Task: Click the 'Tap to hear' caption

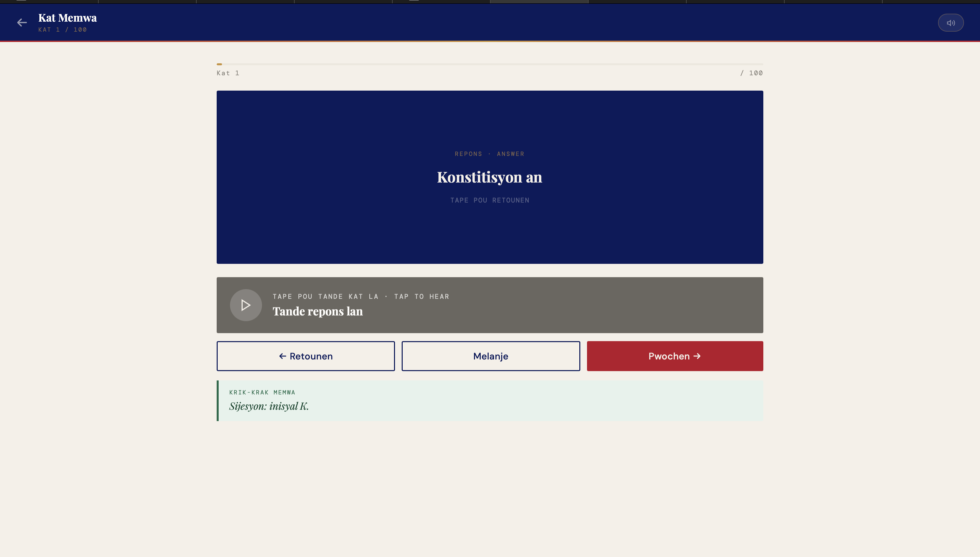Action: click(421, 296)
